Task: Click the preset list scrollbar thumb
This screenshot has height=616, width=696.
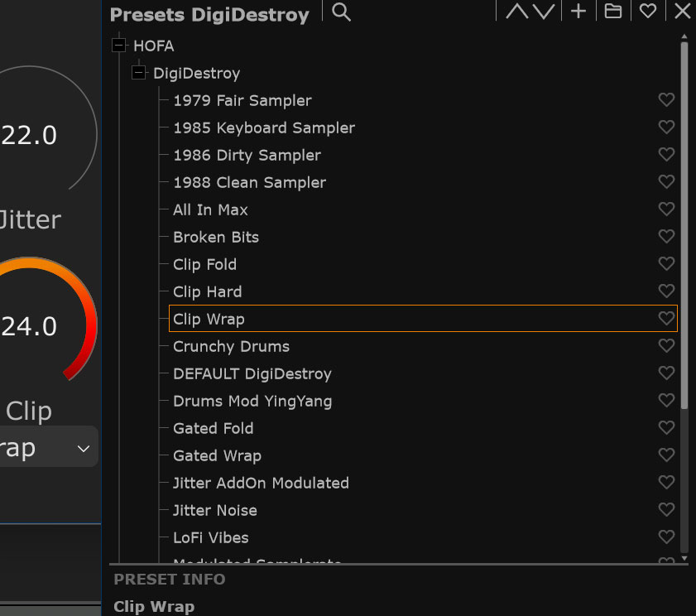Action: 684,224
